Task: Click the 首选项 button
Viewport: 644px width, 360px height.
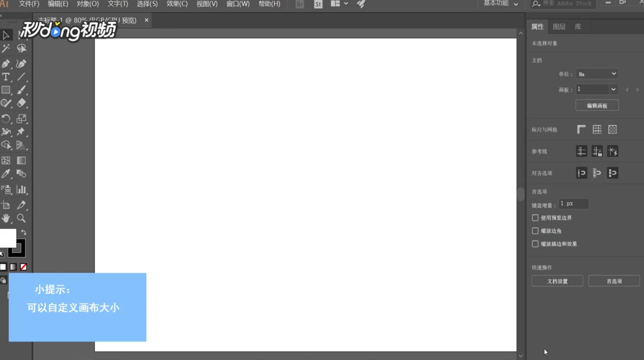Action: [x=614, y=281]
